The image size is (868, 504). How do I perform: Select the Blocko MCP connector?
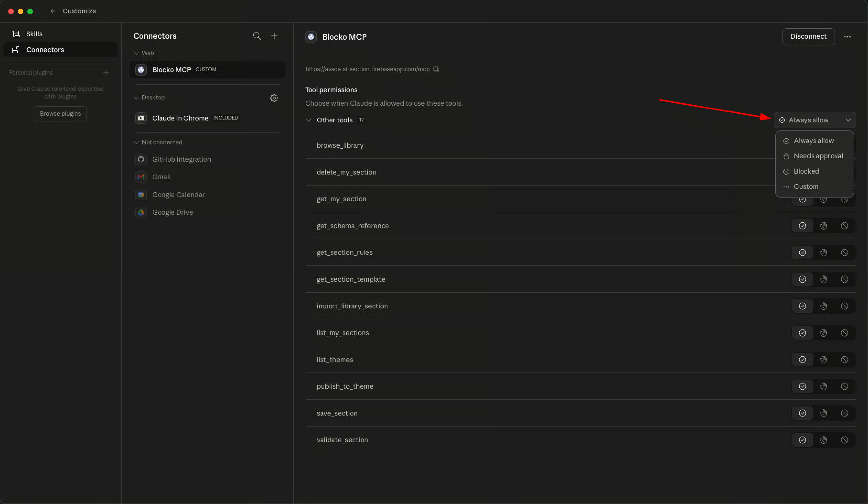coord(207,70)
